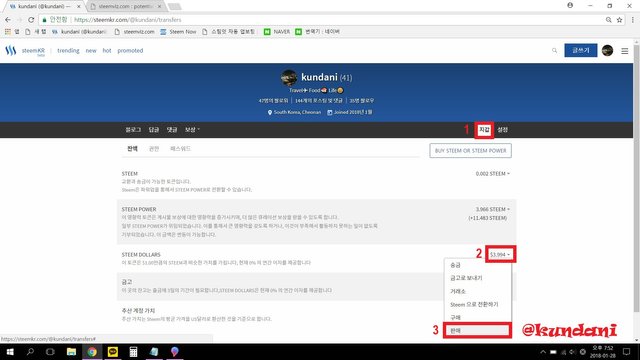Expand the 3.966 STEEM power dropdown
The width and height of the screenshot is (640, 360).
pos(493,209)
